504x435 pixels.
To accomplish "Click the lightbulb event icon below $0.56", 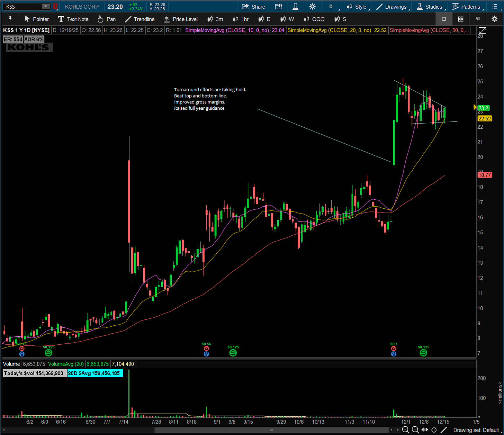I will (206, 354).
